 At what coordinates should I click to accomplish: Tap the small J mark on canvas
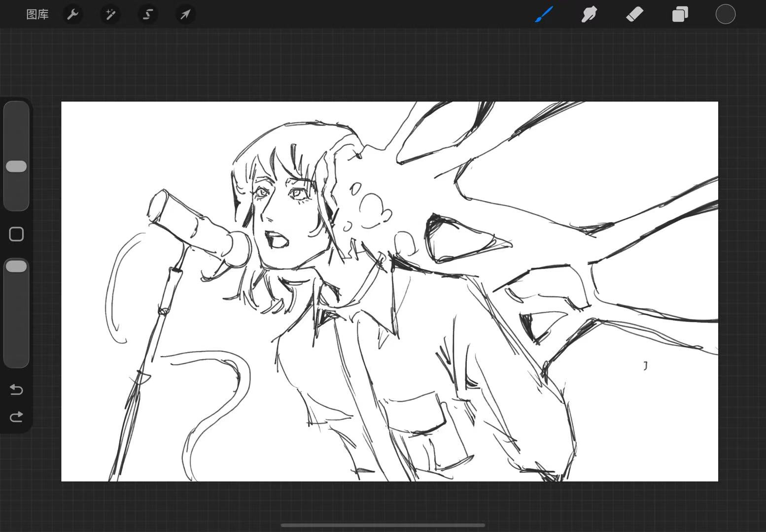tap(645, 366)
